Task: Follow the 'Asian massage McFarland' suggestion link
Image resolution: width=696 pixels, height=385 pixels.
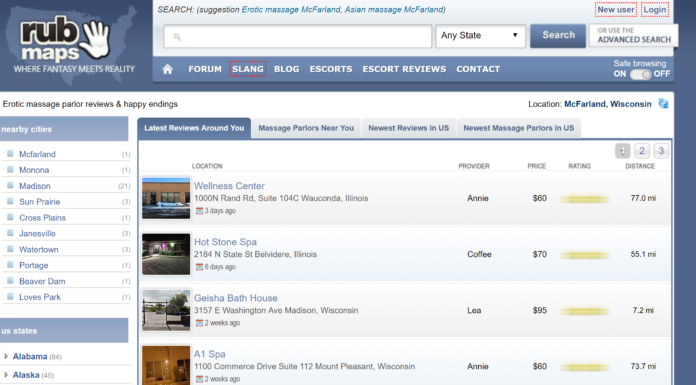Action: (394, 9)
